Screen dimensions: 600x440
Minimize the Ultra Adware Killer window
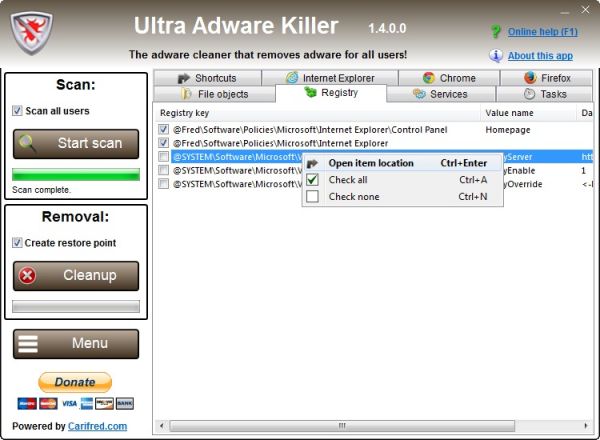(x=565, y=11)
